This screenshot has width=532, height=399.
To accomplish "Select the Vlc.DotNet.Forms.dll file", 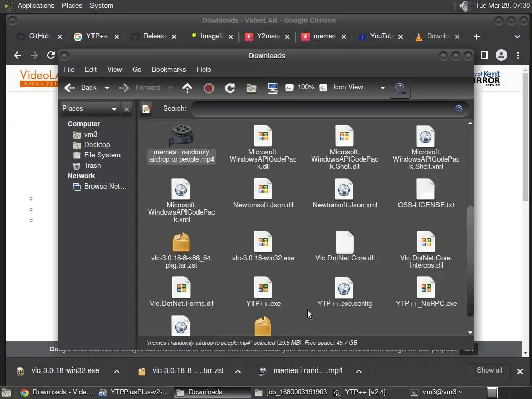I will coord(181,292).
